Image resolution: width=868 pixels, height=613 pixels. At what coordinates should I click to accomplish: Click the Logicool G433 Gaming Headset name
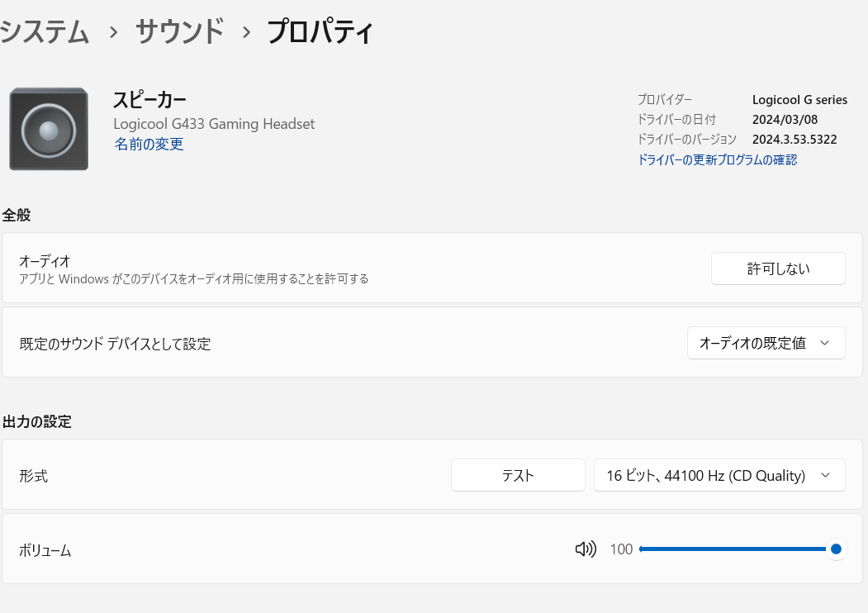click(214, 124)
